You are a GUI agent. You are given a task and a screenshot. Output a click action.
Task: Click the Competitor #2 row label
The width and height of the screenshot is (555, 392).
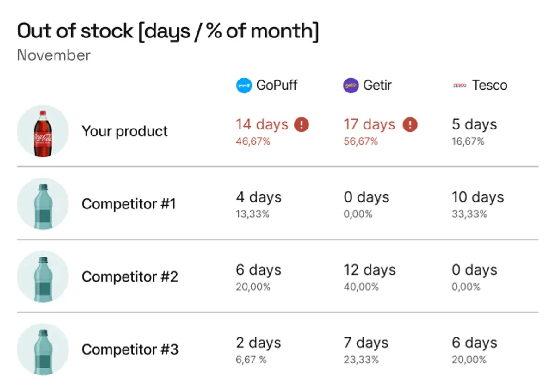tap(130, 276)
